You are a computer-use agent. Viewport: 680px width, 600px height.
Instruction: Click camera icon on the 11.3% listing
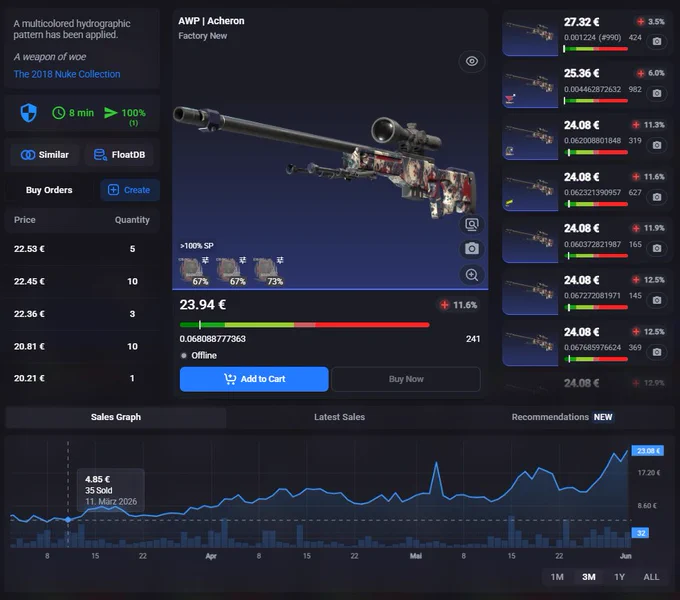click(x=657, y=145)
